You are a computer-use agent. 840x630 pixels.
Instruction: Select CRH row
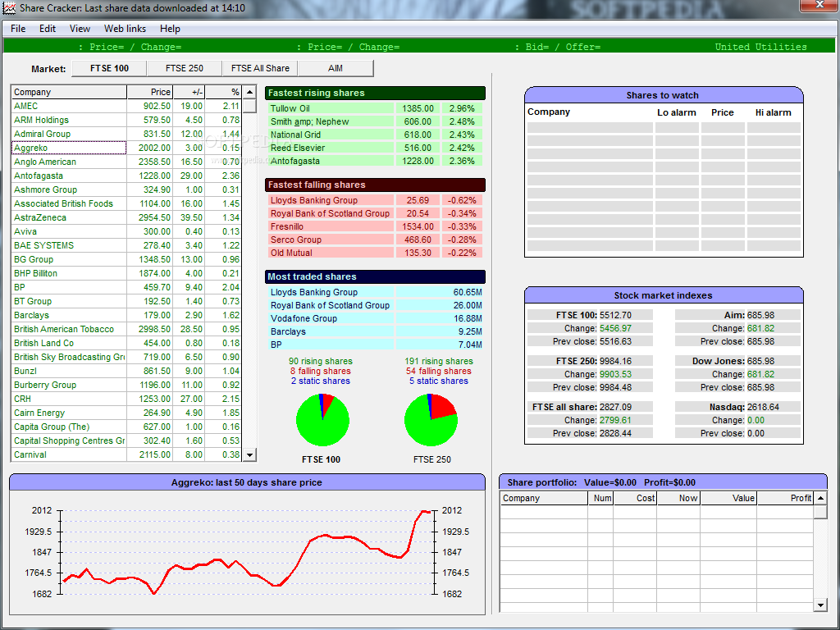(127, 399)
